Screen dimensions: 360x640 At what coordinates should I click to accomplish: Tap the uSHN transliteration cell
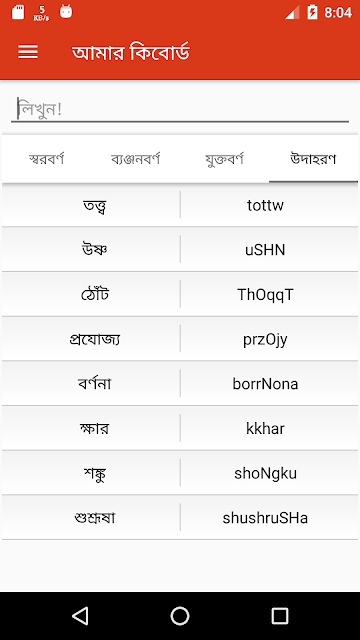point(265,249)
